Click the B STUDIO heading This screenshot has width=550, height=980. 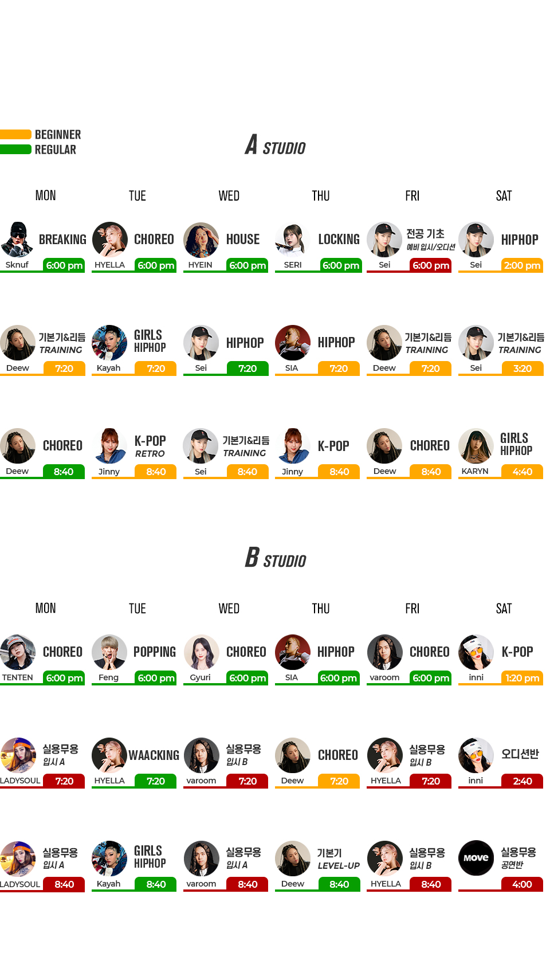click(x=276, y=558)
